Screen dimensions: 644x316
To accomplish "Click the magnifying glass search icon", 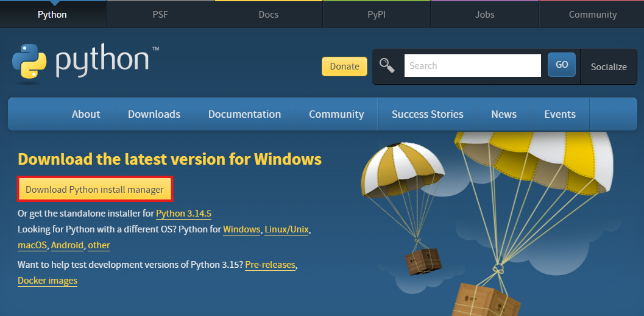I will click(387, 65).
